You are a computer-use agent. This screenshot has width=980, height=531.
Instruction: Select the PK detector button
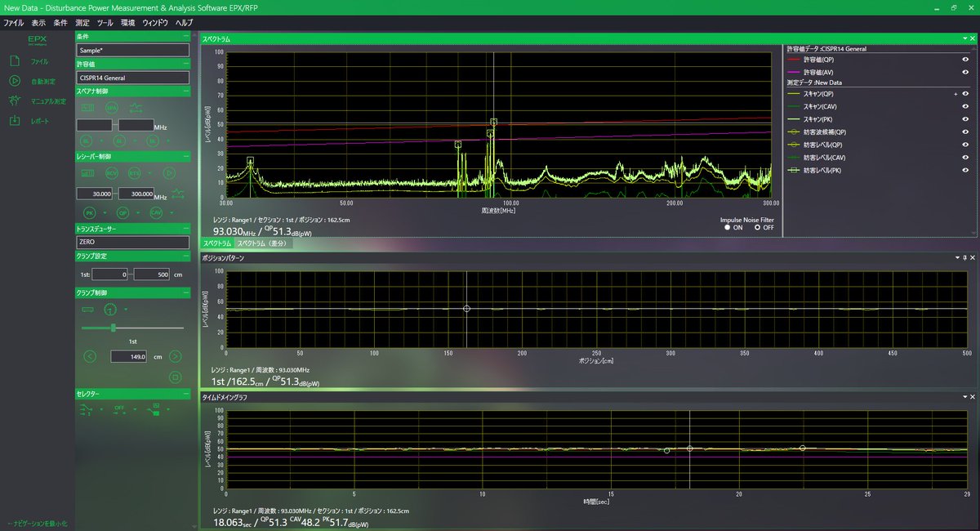pos(90,212)
